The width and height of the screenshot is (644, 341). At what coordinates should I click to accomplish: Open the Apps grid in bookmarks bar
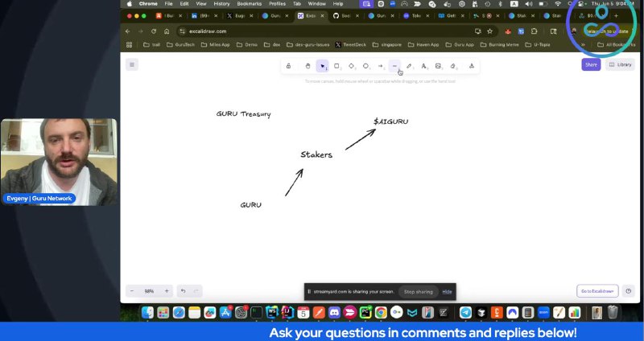[129, 45]
